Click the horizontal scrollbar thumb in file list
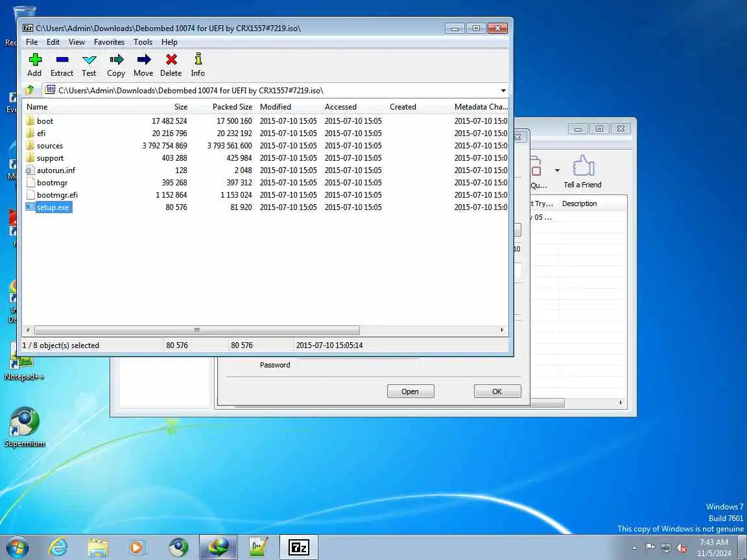The image size is (747, 560). tap(196, 330)
